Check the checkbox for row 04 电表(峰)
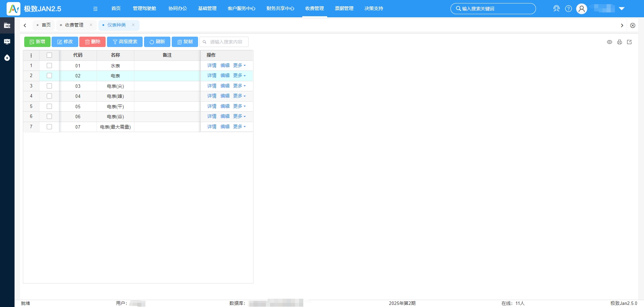This screenshot has width=644, height=307. (49, 96)
